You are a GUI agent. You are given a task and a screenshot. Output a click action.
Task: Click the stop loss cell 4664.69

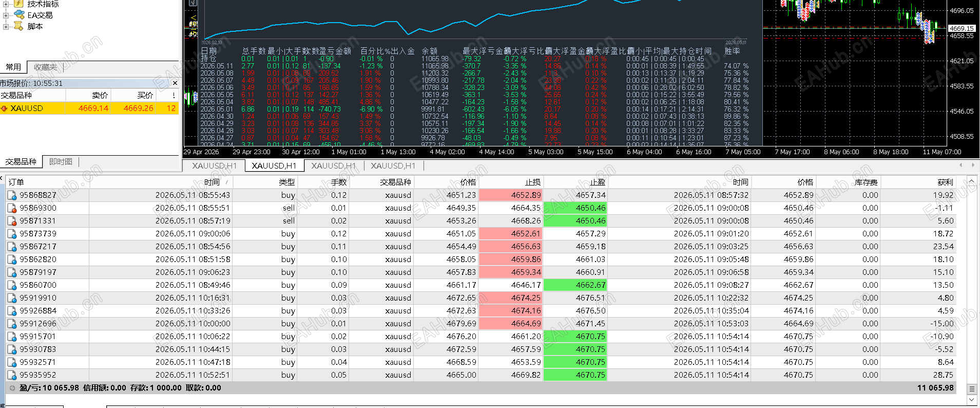pyautogui.click(x=511, y=324)
